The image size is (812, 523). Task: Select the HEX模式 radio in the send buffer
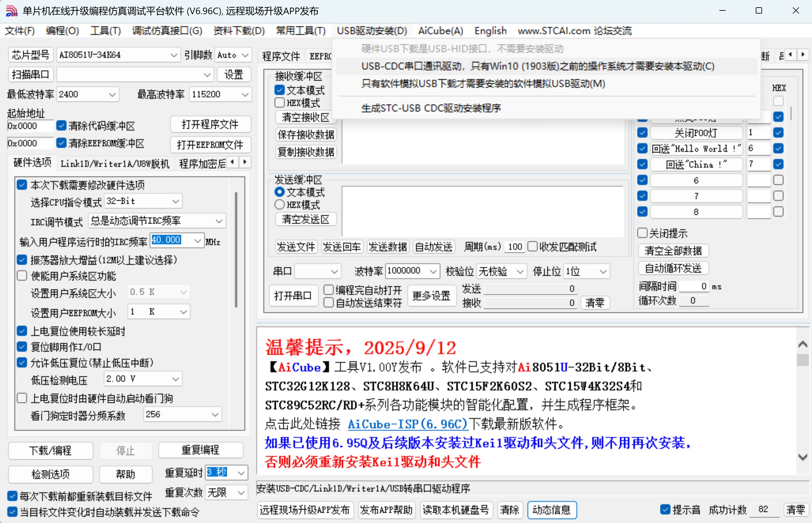[279, 204]
